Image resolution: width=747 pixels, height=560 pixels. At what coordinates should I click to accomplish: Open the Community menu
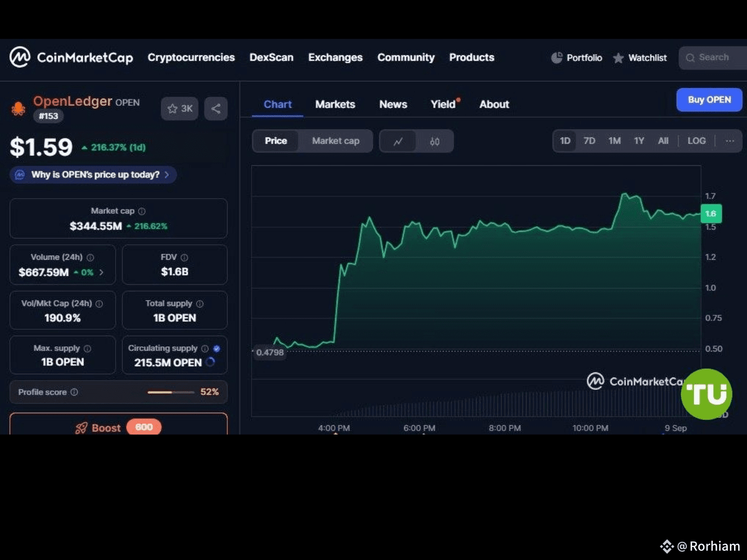pos(406,58)
